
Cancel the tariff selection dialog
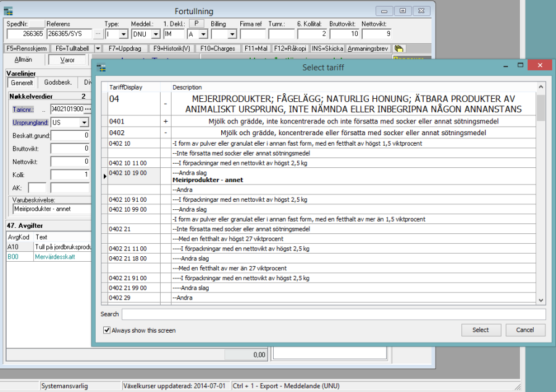pos(524,330)
